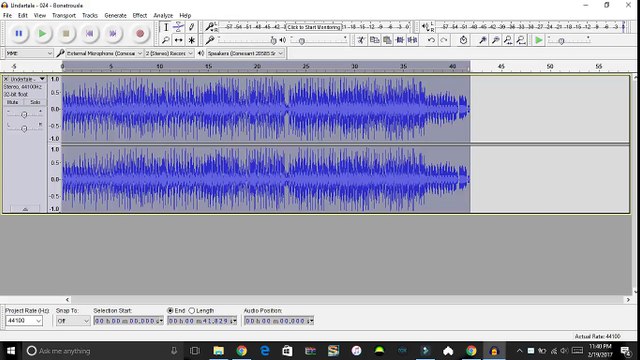This screenshot has height=360, width=640.
Task: Click the playback meter speaker icon
Action: [425, 27]
